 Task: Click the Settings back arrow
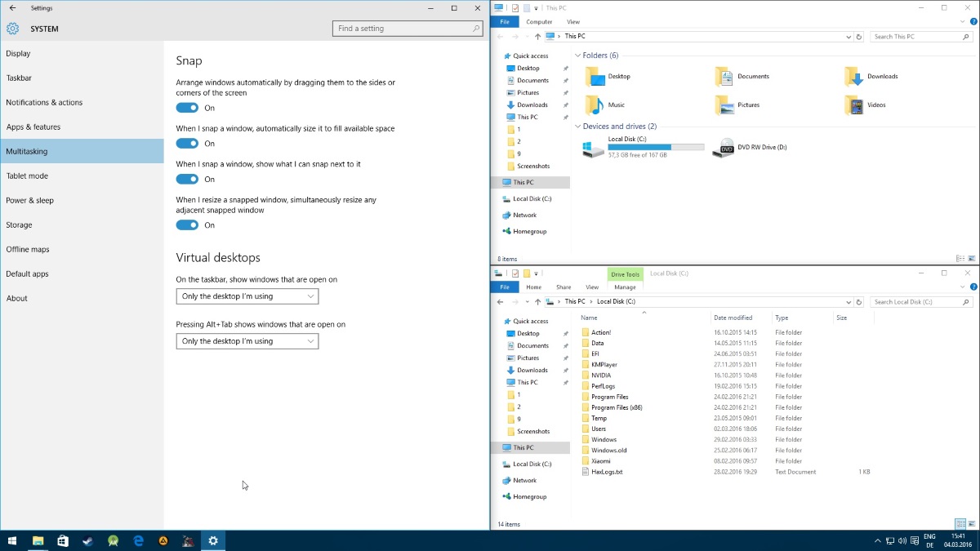[12, 8]
